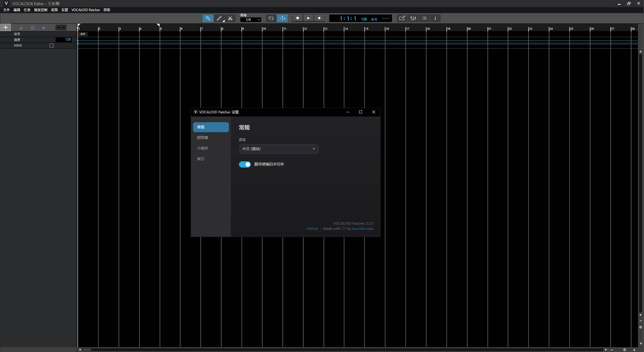Open the 编辑 menu
The height and width of the screenshot is (352, 644).
17,10
